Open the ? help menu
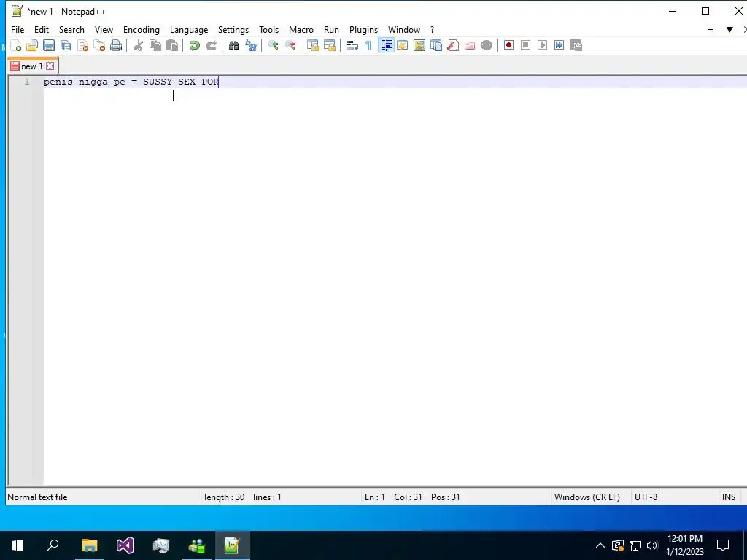This screenshot has height=560, width=747. point(432,29)
